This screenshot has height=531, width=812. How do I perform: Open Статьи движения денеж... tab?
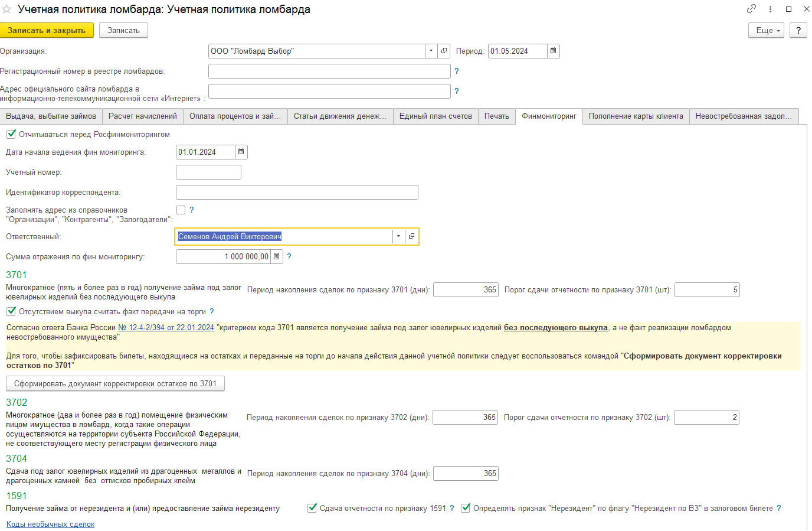[340, 116]
